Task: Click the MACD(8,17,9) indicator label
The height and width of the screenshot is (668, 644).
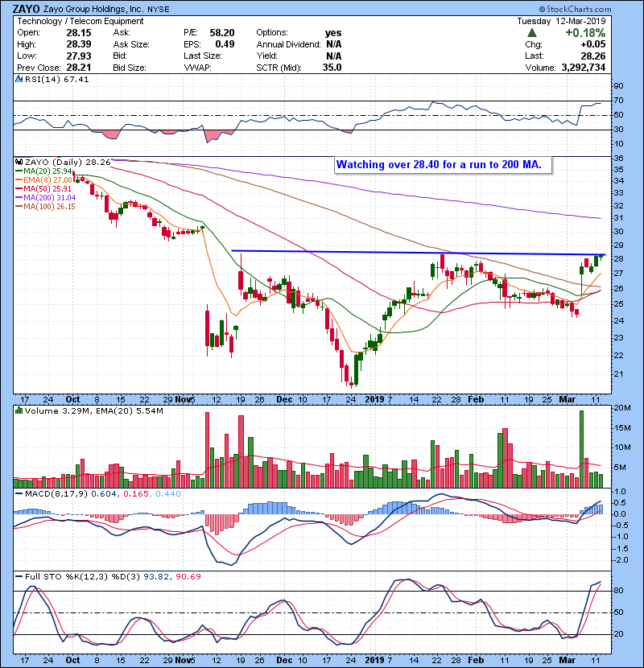Action: [x=56, y=494]
